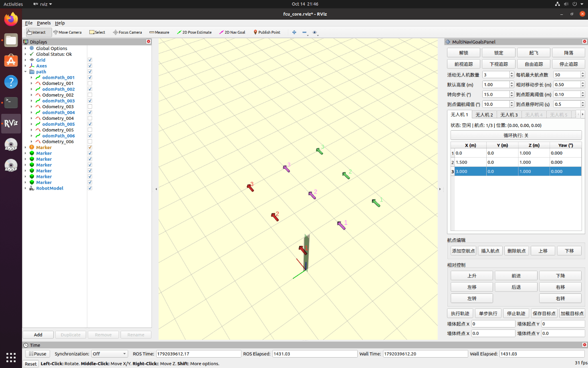Click the 默认高度 spinbox field

click(x=498, y=85)
